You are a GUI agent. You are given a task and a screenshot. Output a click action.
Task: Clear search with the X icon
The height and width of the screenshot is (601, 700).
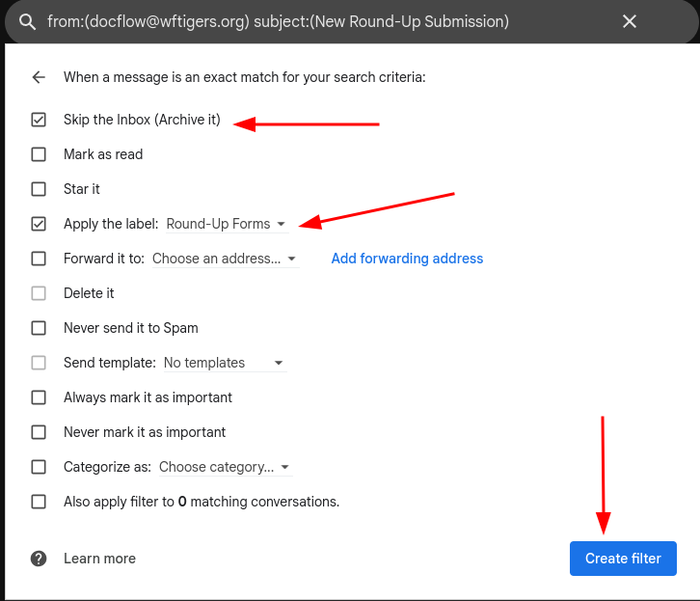click(x=630, y=21)
